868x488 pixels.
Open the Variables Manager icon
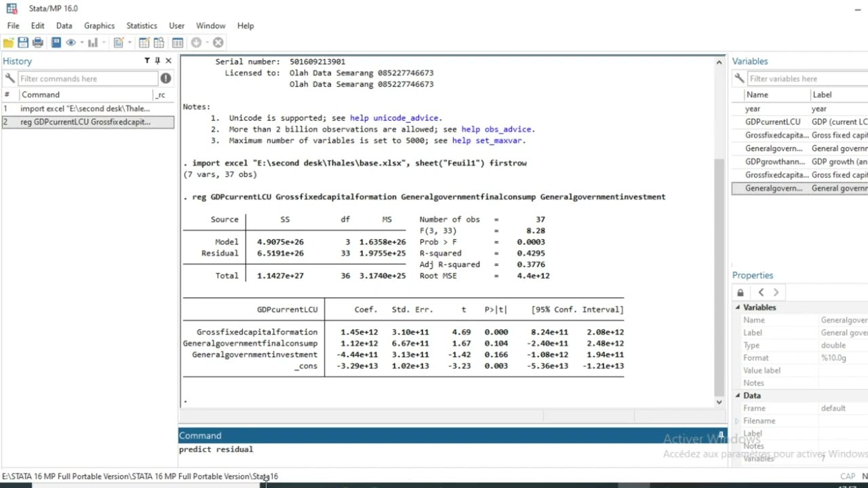[x=178, y=43]
